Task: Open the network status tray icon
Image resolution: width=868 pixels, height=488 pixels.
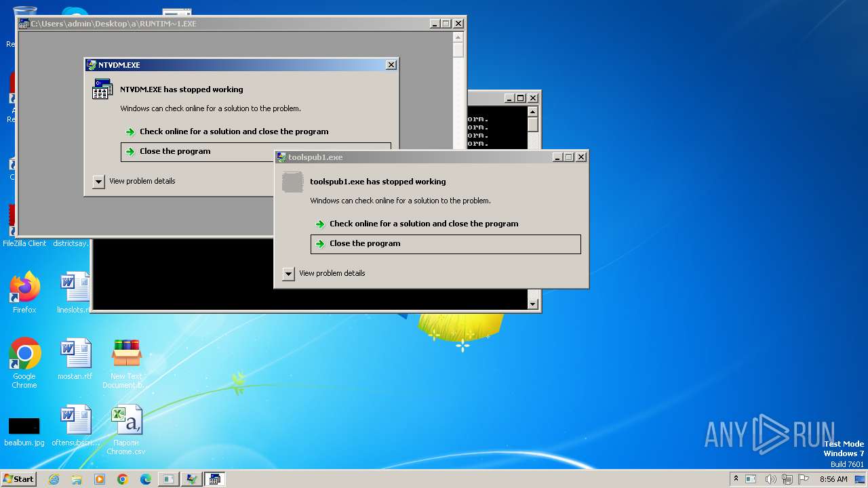Action: 787,479
